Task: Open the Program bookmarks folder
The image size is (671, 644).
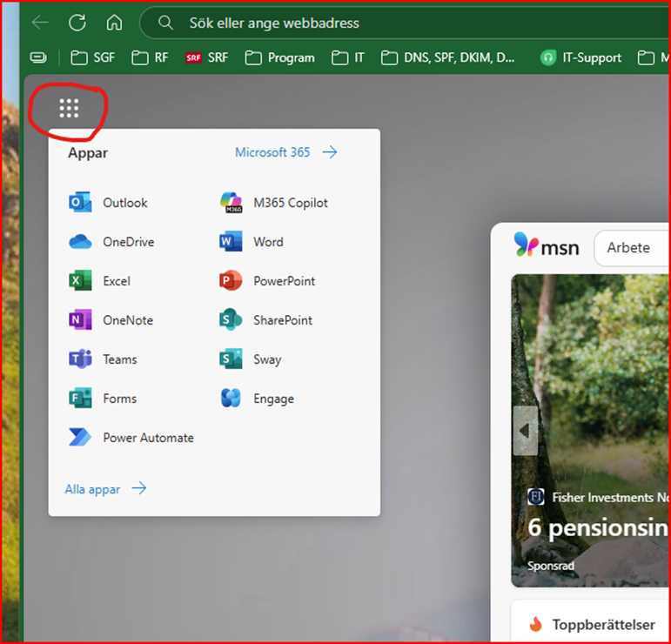Action: coord(280,57)
